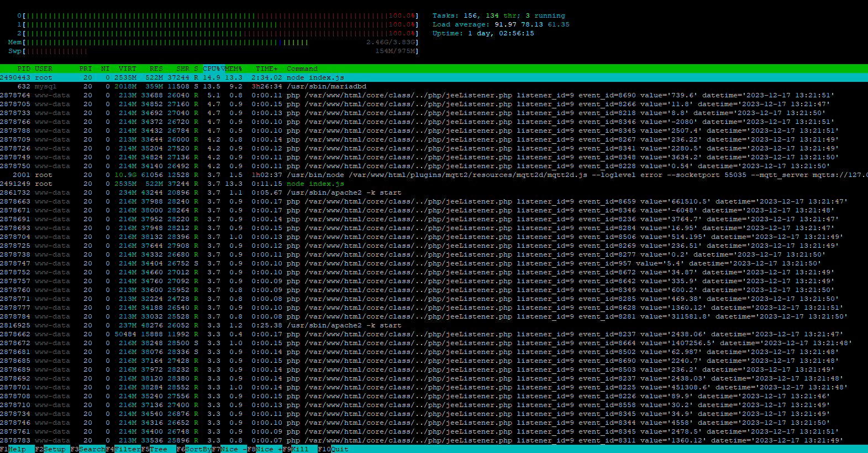Image resolution: width=868 pixels, height=453 pixels.
Task: Click the Load average 91.97 line
Action: click(x=501, y=24)
